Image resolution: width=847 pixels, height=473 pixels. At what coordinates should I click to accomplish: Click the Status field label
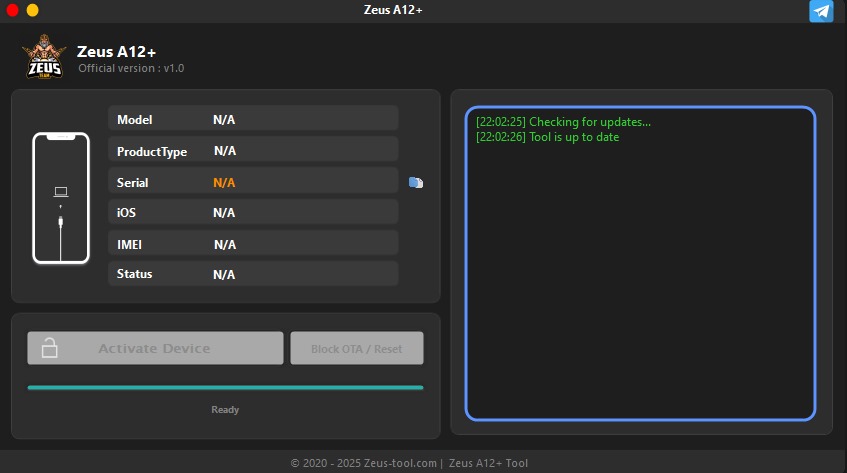(x=135, y=274)
